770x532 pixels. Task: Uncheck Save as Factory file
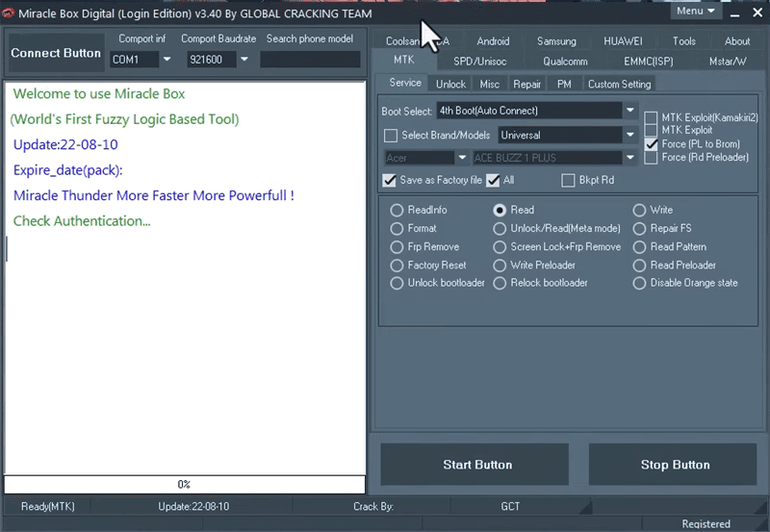coord(390,180)
